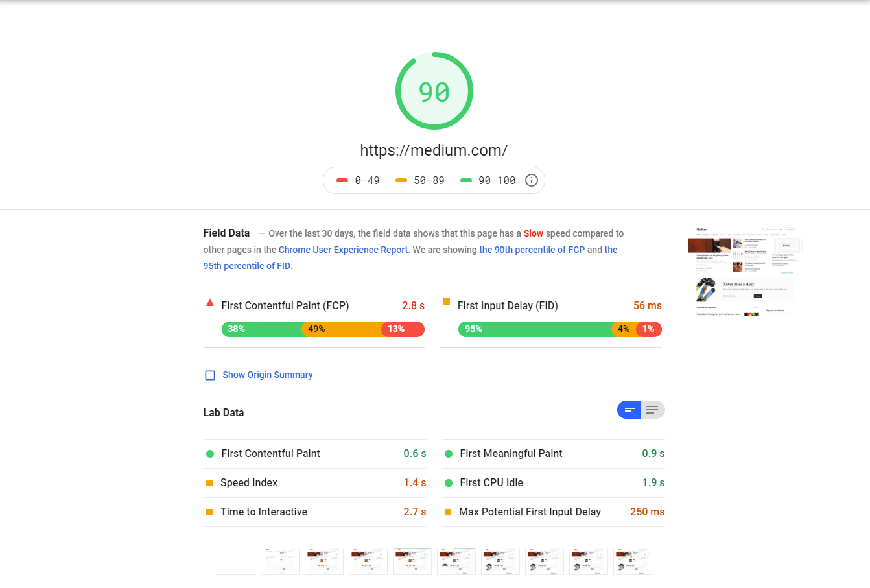Tick the Show Origin Summary checkbox
Image resolution: width=870 pixels, height=588 pixels.
(x=210, y=375)
